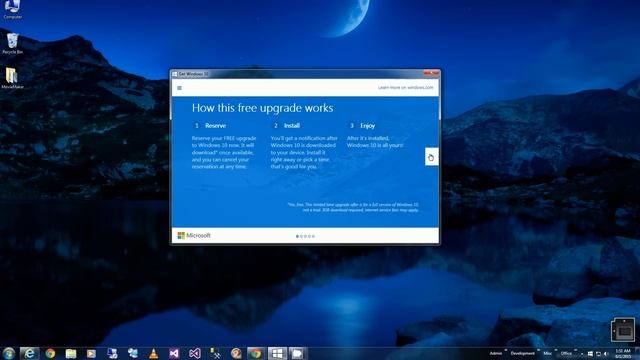Image resolution: width=640 pixels, height=360 pixels.
Task: Open the Computer desktop icon
Action: [x=12, y=10]
